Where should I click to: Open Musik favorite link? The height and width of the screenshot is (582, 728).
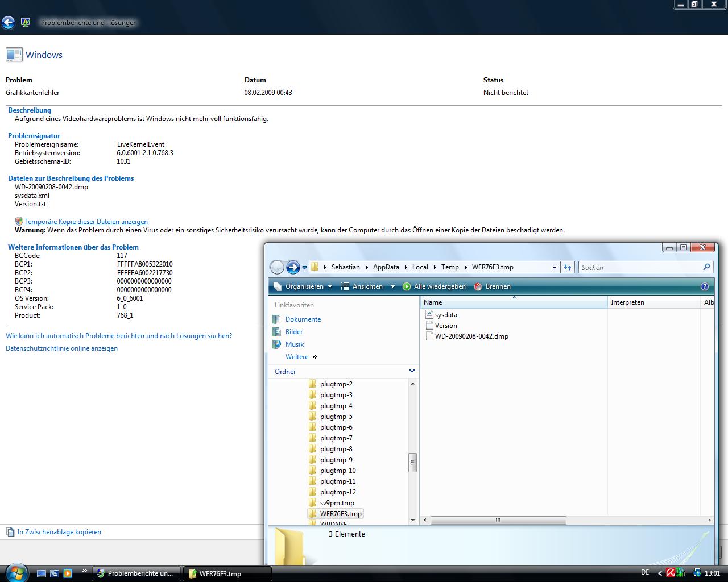click(x=295, y=344)
